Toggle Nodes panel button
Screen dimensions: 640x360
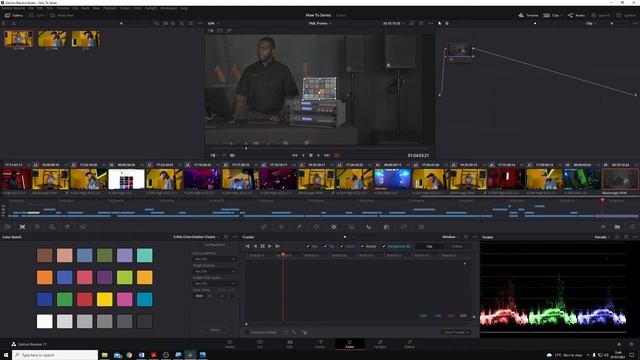[x=576, y=16]
